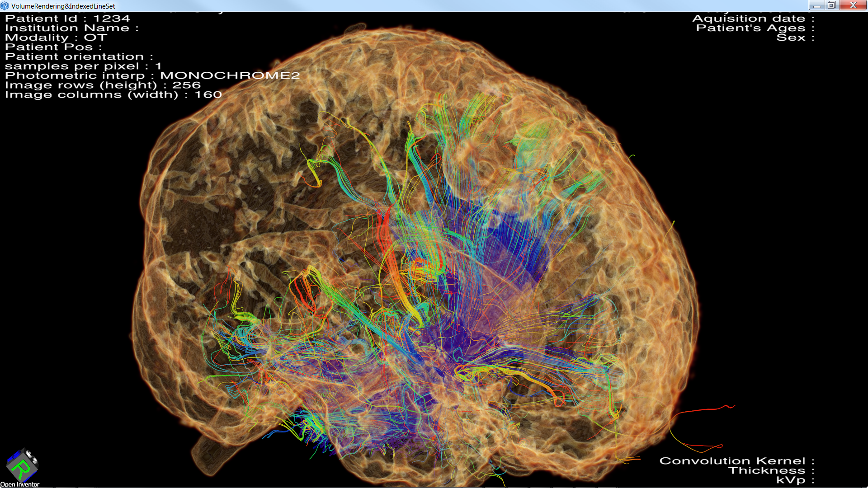The image size is (868, 488).
Task: Click the Patient Id 1234 annotation
Action: click(67, 19)
